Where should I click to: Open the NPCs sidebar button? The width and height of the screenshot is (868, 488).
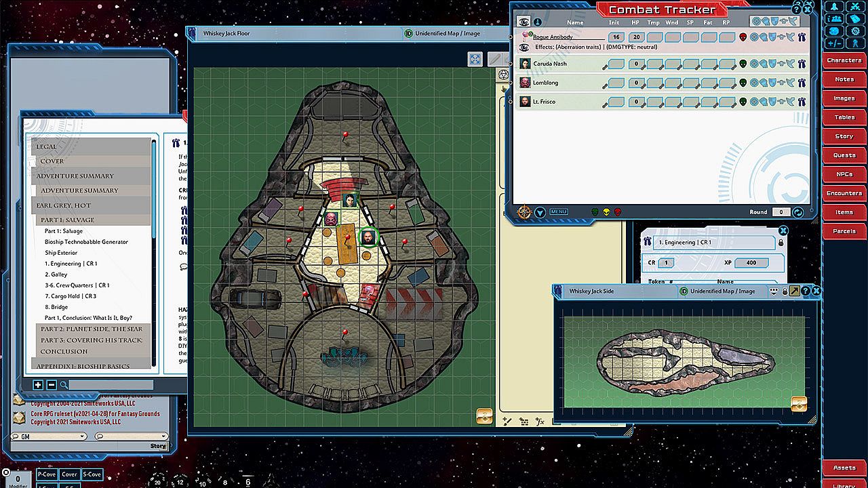coord(844,174)
